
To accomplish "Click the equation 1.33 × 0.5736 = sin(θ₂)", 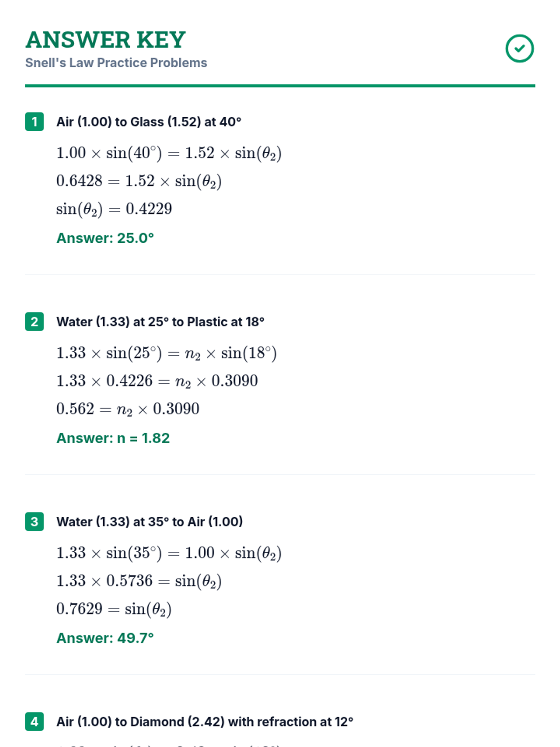I will (x=139, y=581).
